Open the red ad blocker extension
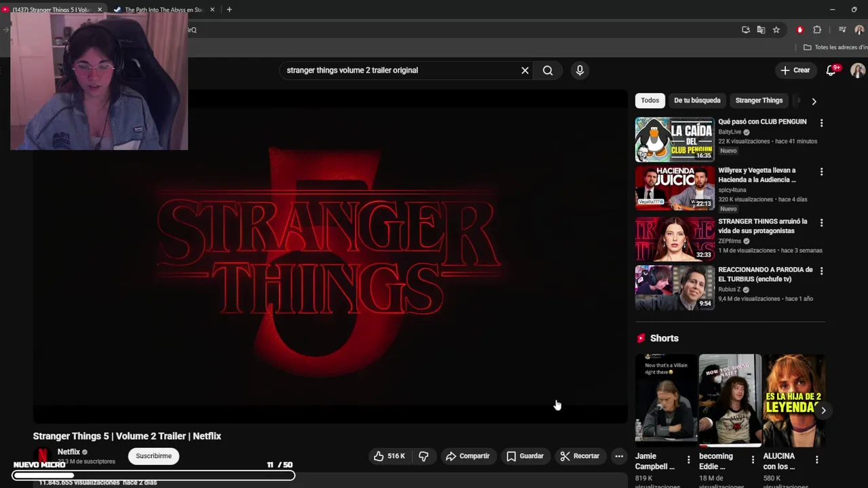Viewport: 868px width, 488px height. point(800,30)
